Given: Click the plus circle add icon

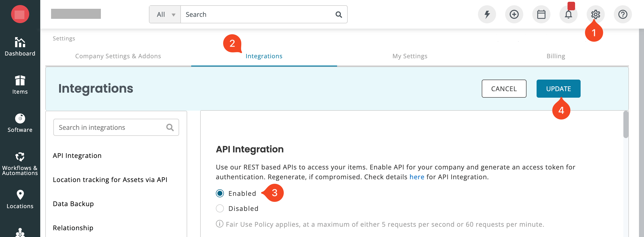Looking at the screenshot, I should (x=514, y=14).
